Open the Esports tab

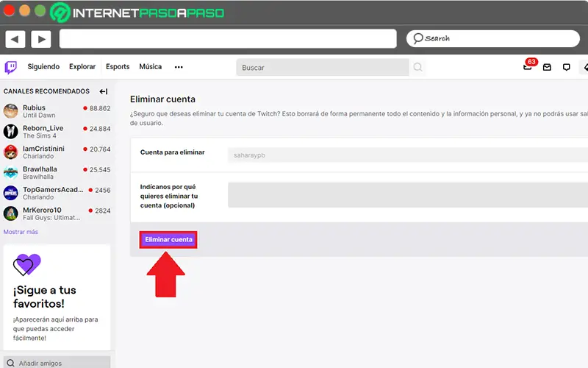[118, 67]
